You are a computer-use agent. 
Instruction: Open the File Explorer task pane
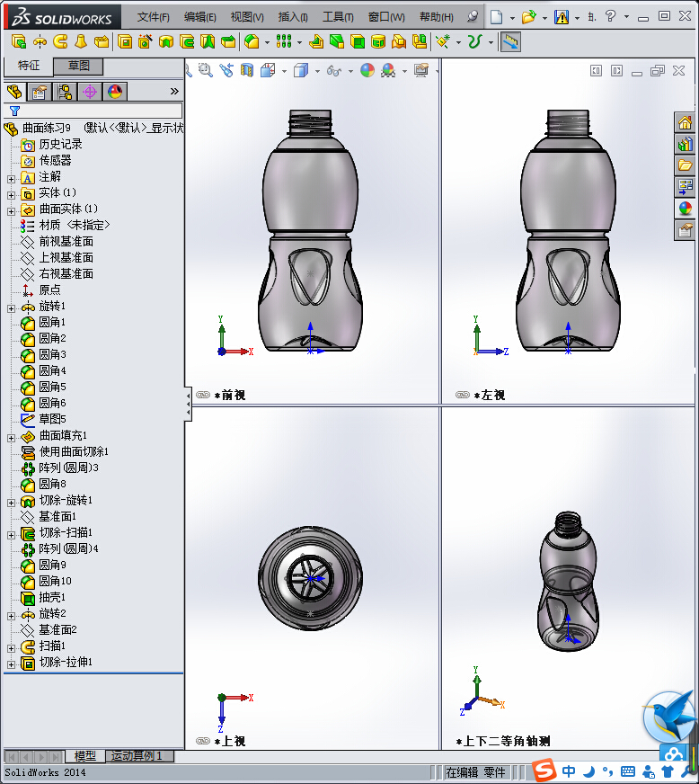(x=685, y=165)
